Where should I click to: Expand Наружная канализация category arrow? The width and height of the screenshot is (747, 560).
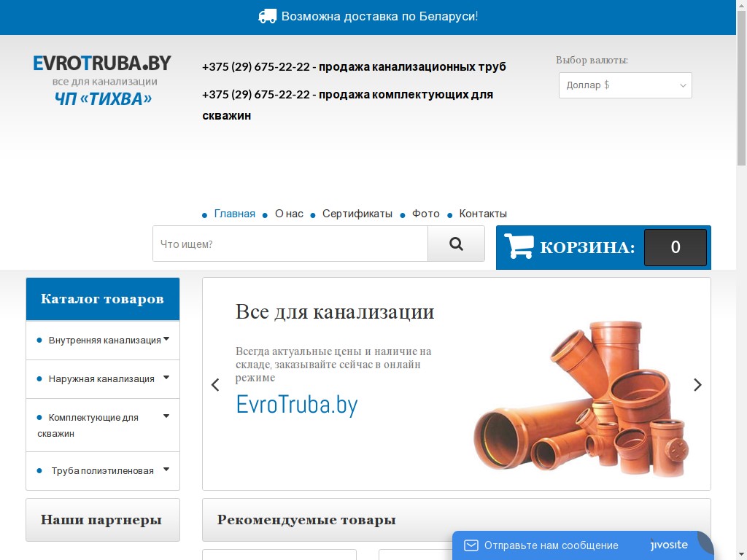pos(166,378)
